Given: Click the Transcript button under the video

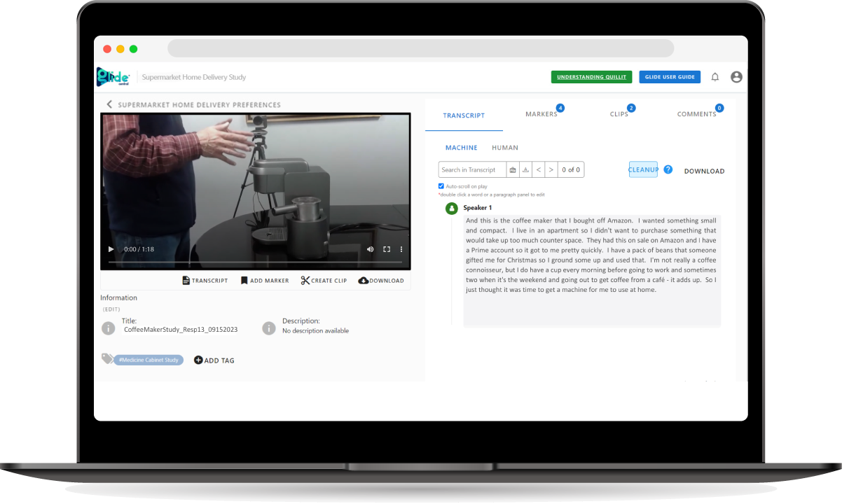Looking at the screenshot, I should tap(205, 281).
